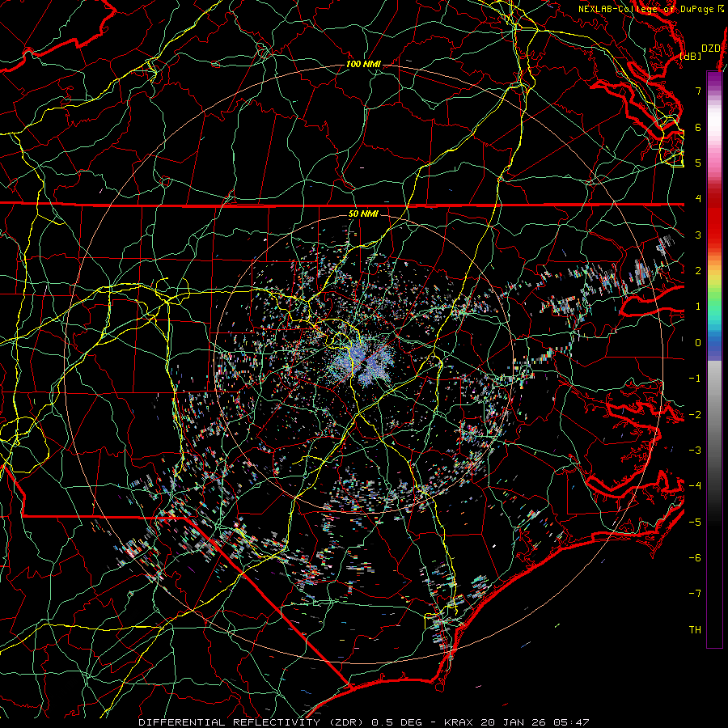Select the 5 value on the dB scale
Image resolution: width=728 pixels, height=728 pixels.
(698, 163)
